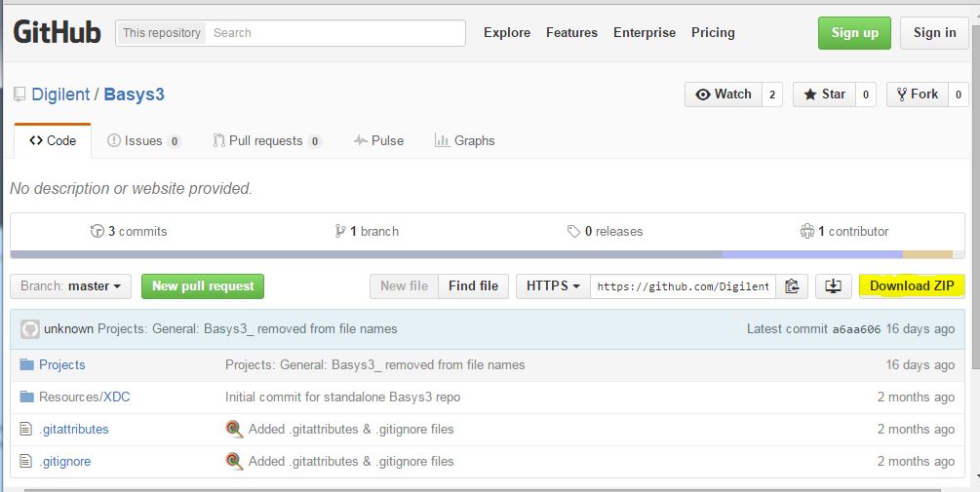Click the Sign in button
The height and width of the screenshot is (492, 980).
coord(934,32)
